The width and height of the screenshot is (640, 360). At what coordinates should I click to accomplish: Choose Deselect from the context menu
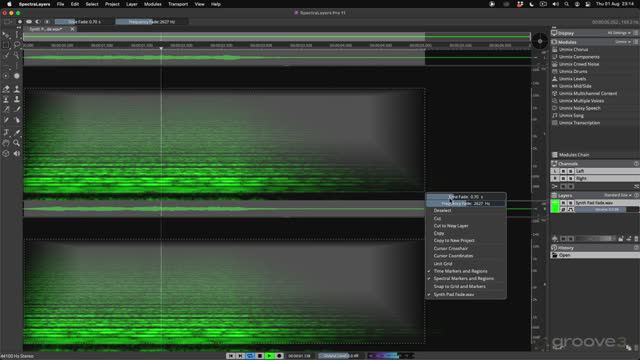(466, 211)
